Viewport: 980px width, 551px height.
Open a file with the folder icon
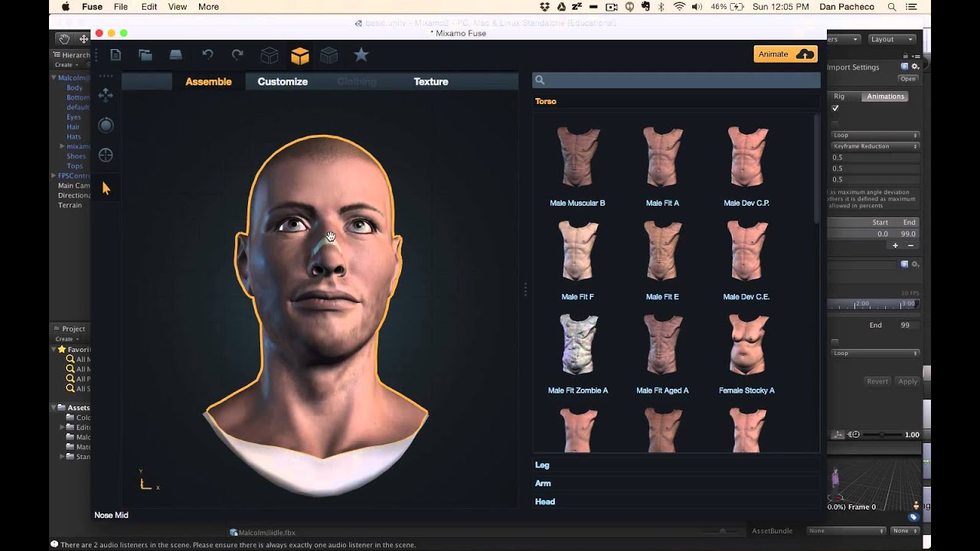click(x=145, y=55)
